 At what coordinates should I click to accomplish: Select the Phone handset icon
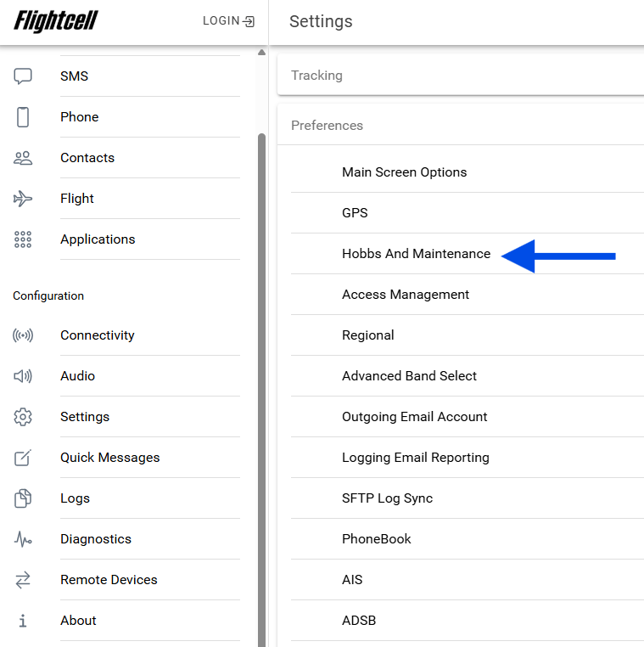coord(23,117)
